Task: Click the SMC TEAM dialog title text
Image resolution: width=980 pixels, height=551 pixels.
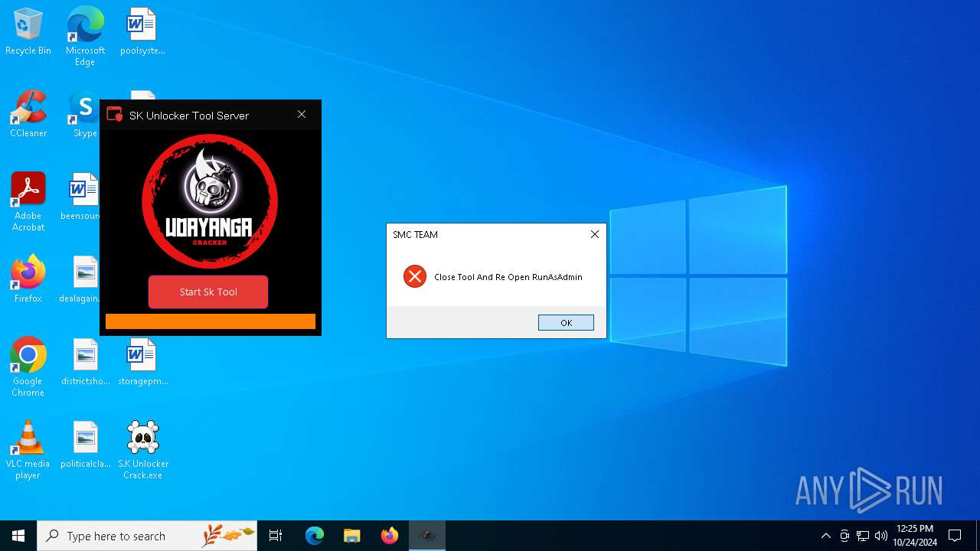Action: tap(415, 234)
